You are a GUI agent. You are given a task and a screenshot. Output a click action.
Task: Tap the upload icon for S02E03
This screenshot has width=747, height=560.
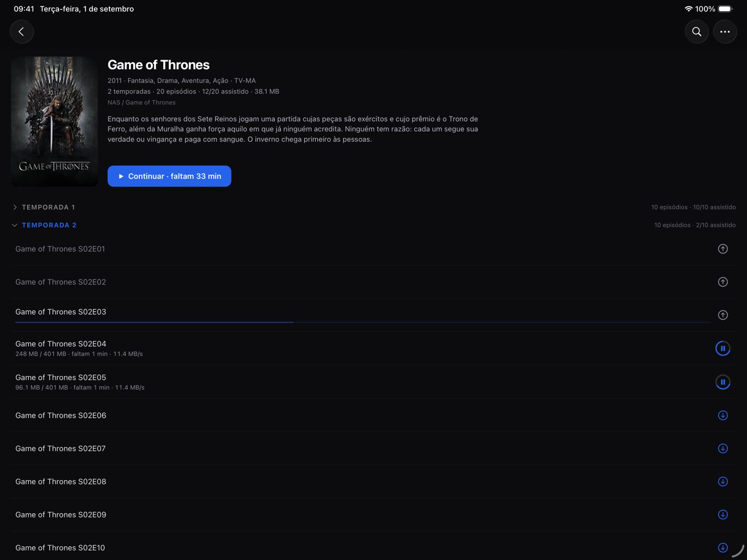[723, 315]
